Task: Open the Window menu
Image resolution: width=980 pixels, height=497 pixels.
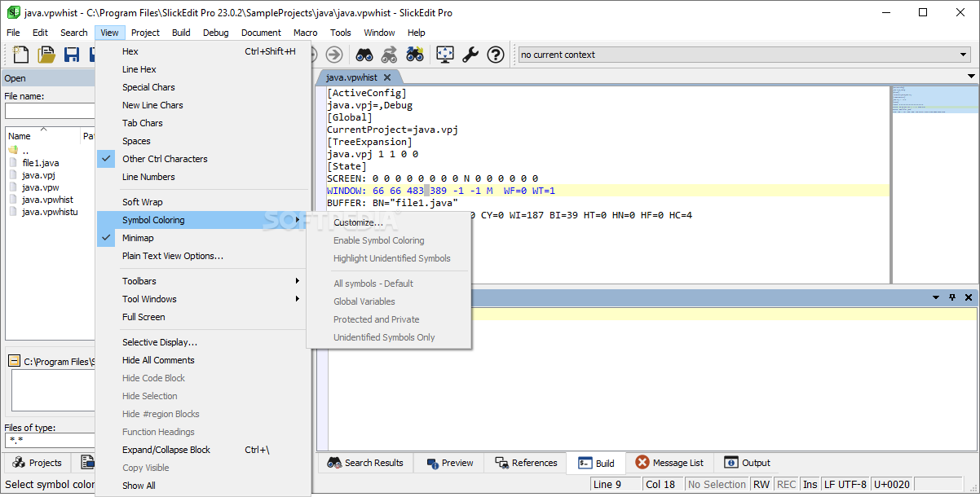Action: coord(379,33)
